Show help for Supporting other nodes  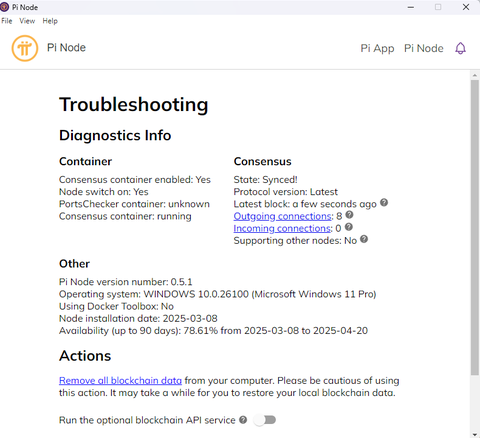[364, 239]
